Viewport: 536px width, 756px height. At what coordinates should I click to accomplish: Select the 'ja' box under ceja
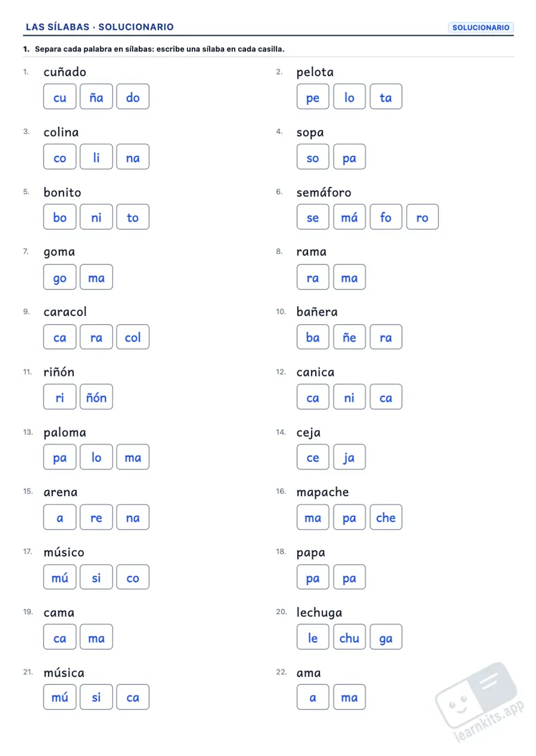350,457
